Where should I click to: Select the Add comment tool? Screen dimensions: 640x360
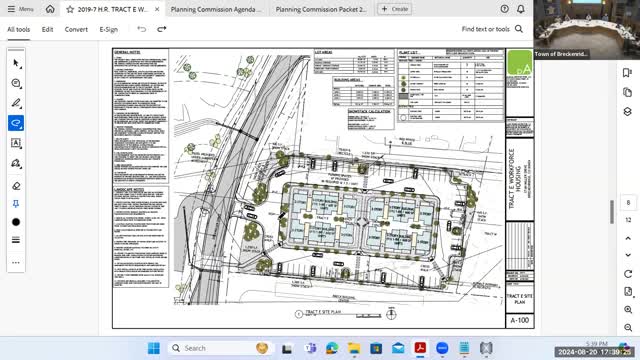[x=16, y=83]
